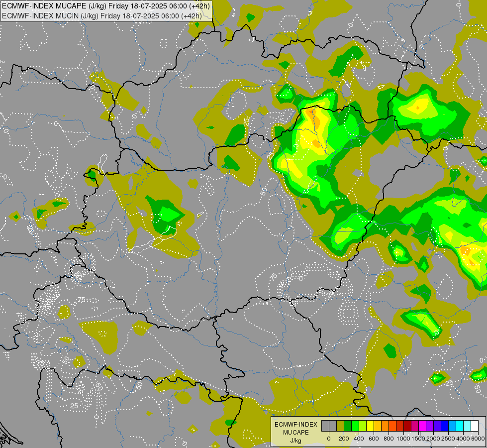Select the white swatch in the legend
487x448 pixels.
click(x=474, y=426)
